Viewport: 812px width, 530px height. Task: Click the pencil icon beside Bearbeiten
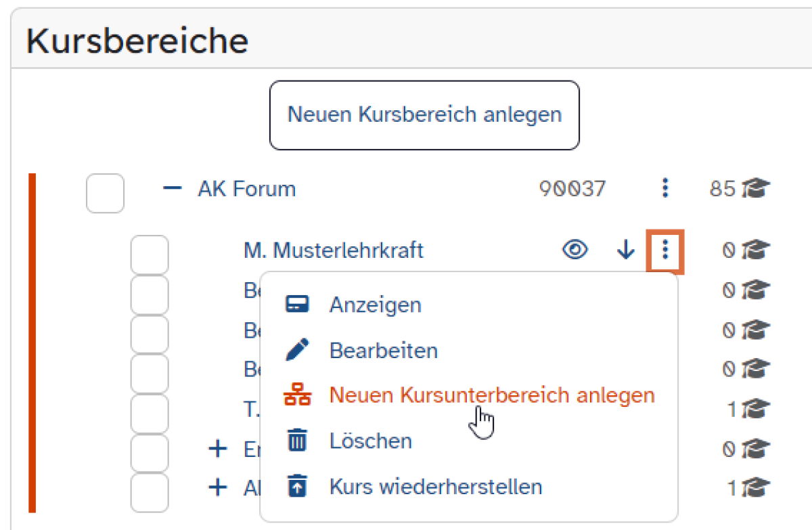coord(297,351)
